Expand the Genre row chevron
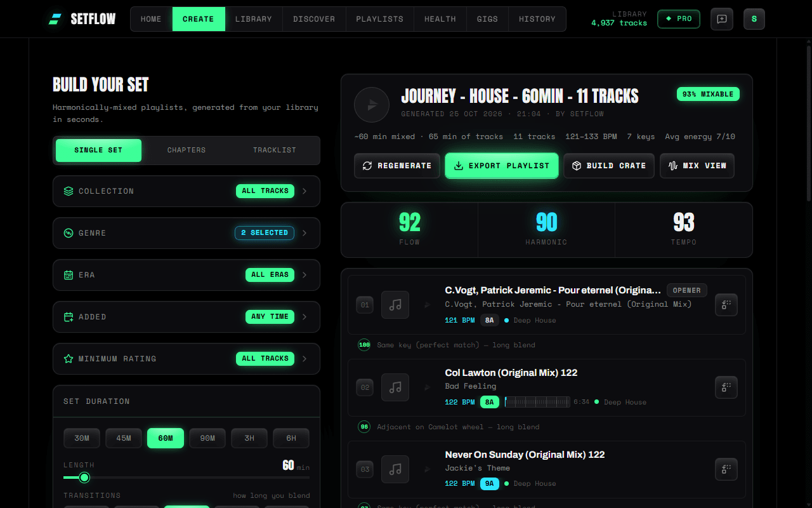The image size is (812, 508). tap(304, 233)
